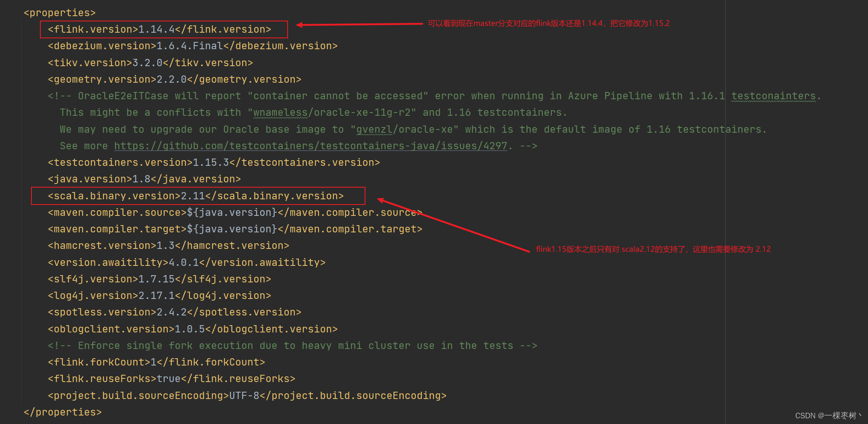Click the slf4j.version 1.7.15 line
868x424 pixels.
159,279
